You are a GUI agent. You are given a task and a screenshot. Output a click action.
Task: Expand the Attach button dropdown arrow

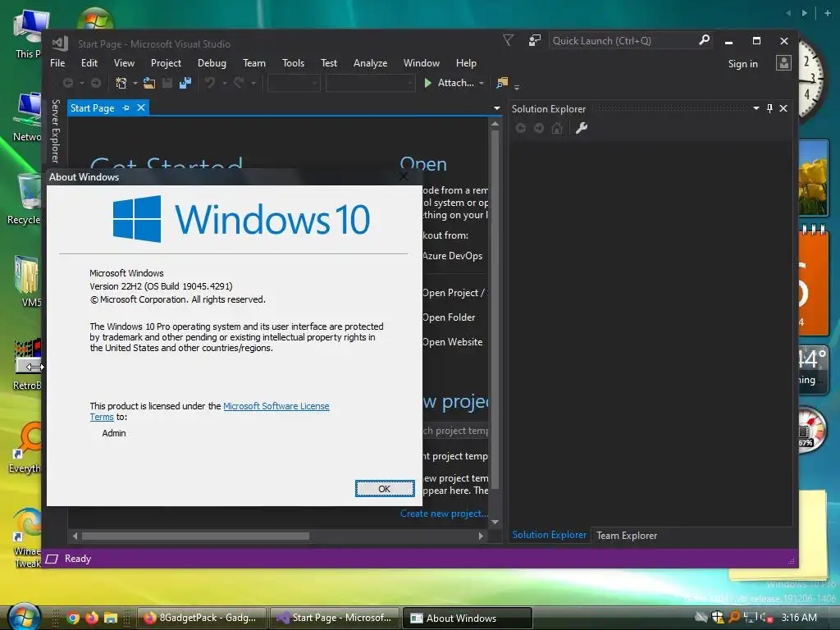point(482,83)
